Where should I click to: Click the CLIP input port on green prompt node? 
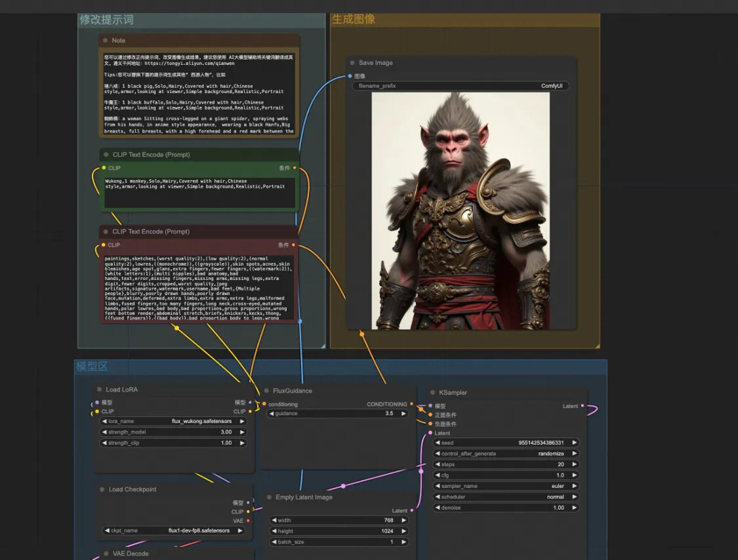(104, 167)
